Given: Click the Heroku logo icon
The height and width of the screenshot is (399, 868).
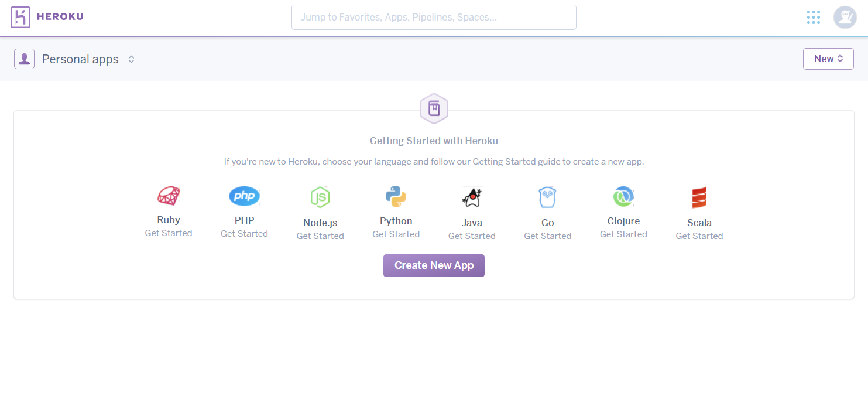Looking at the screenshot, I should (20, 17).
